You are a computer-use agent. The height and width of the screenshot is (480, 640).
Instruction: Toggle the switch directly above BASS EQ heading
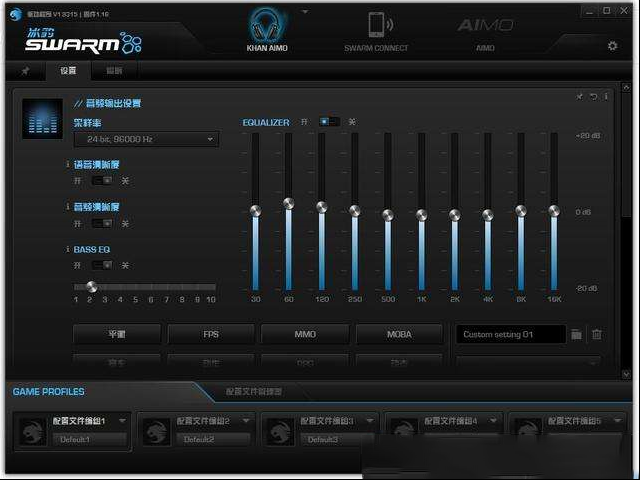[102, 223]
